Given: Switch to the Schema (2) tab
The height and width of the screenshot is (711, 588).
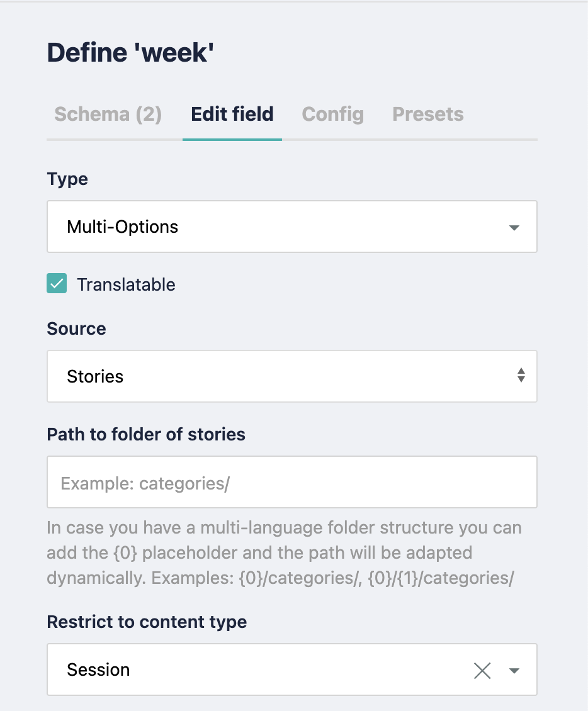Looking at the screenshot, I should pyautogui.click(x=107, y=115).
